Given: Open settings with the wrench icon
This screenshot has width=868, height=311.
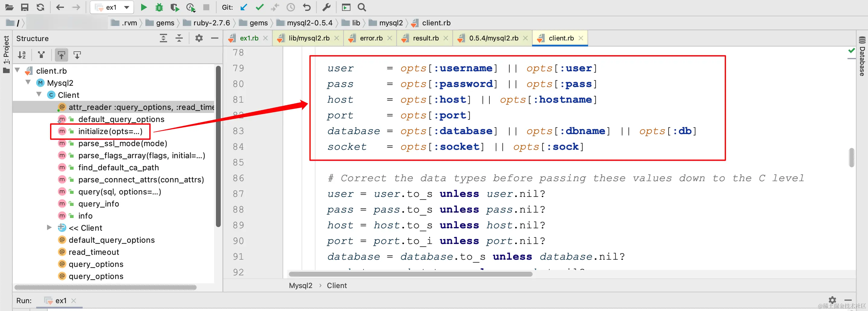Looking at the screenshot, I should click(326, 7).
